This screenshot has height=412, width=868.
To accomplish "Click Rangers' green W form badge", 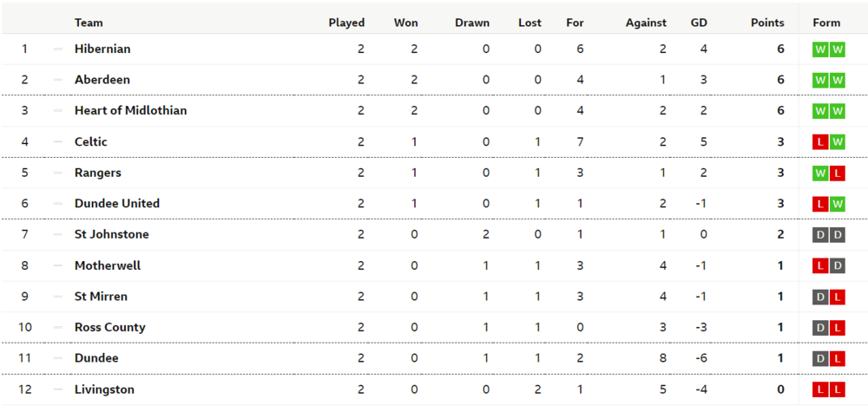I will pyautogui.click(x=819, y=173).
